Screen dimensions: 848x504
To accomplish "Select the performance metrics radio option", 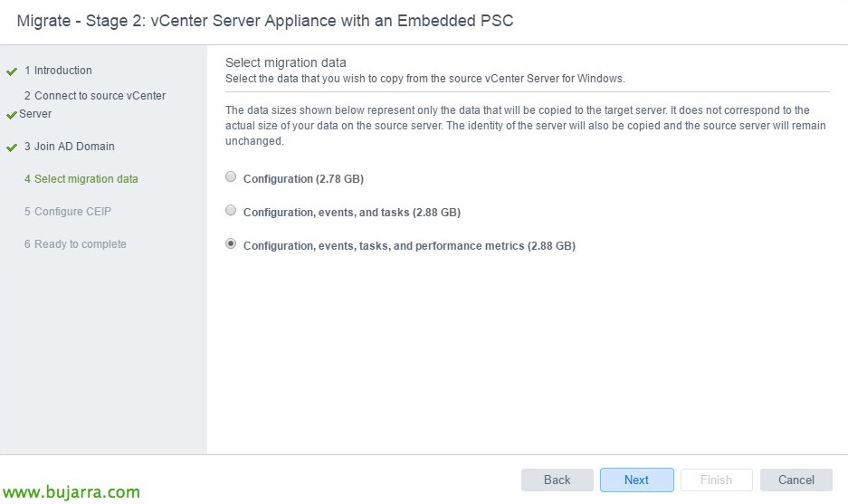I will tap(231, 244).
